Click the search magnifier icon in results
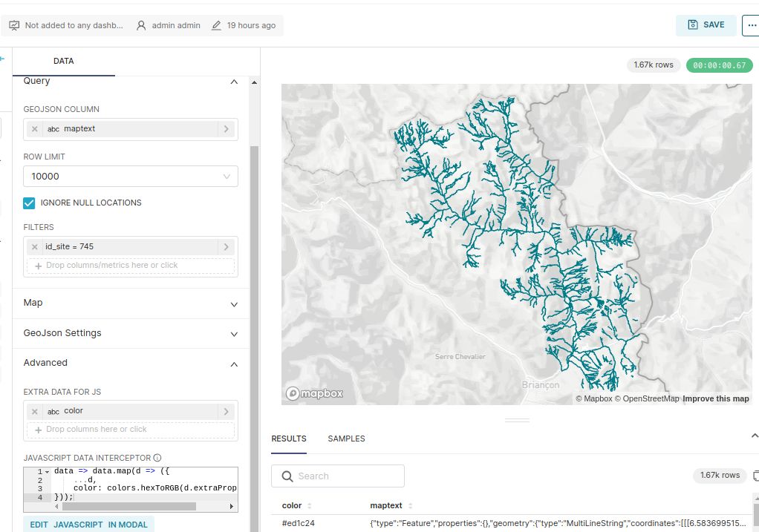This screenshot has width=759, height=532. click(x=287, y=476)
